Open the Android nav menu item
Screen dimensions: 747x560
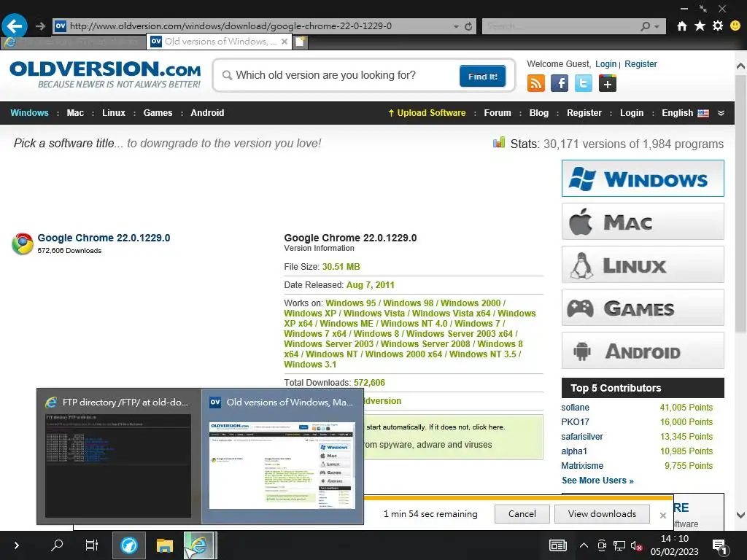coord(207,113)
